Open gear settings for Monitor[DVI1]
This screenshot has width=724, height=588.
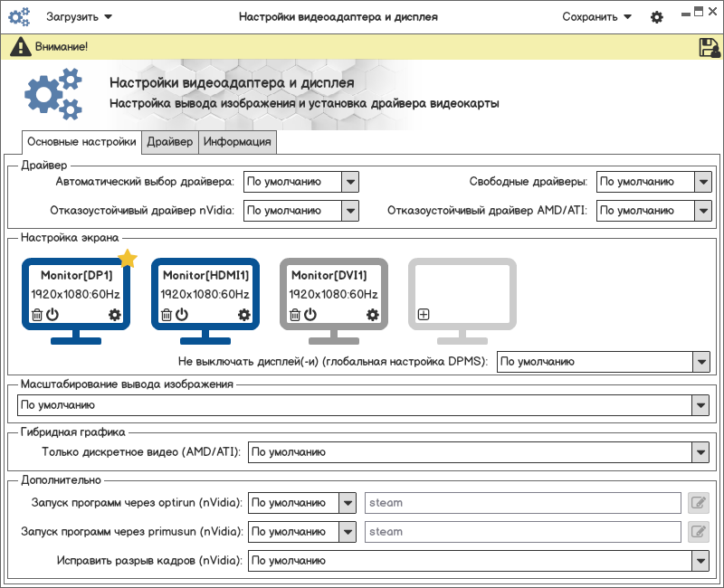tap(372, 315)
